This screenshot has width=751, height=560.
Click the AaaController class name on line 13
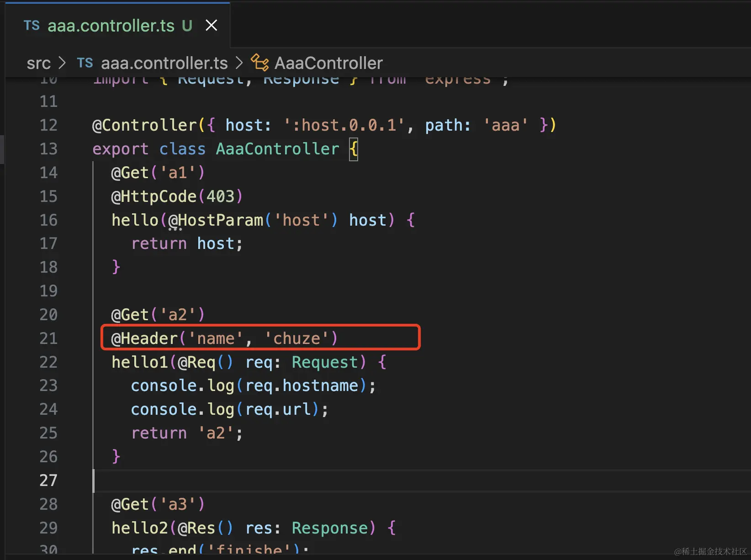click(x=277, y=149)
